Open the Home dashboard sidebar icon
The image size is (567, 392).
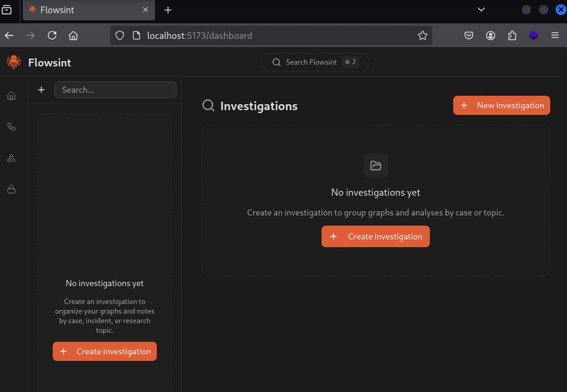11,96
